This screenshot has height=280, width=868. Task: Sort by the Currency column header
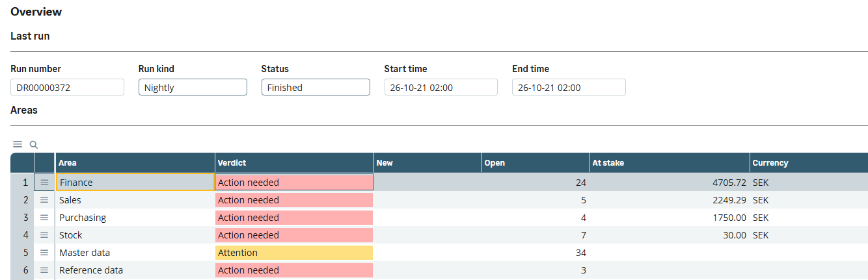coord(809,163)
